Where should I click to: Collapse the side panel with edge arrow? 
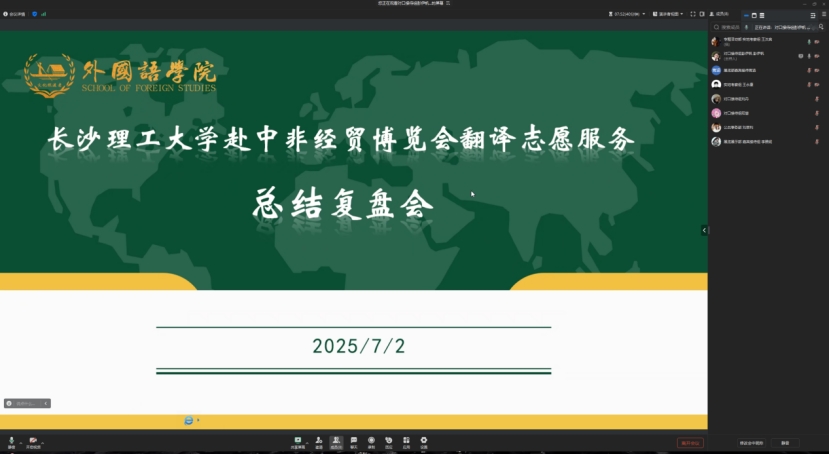(704, 230)
